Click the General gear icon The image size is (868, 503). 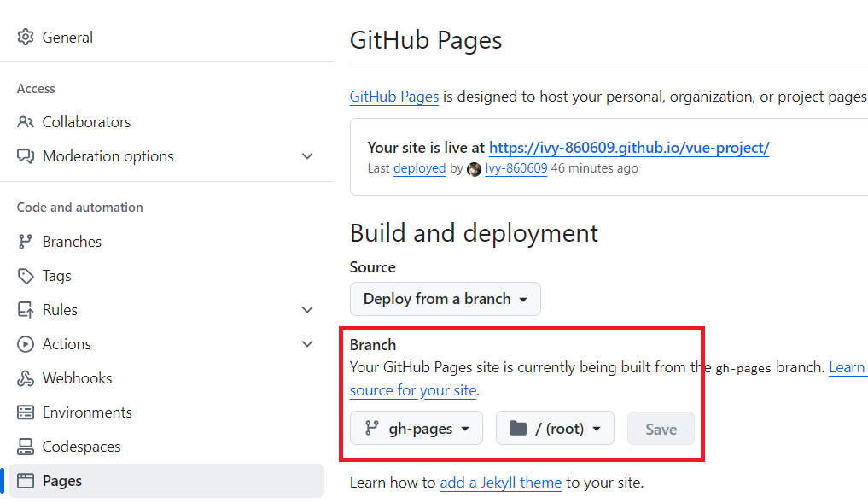26,38
